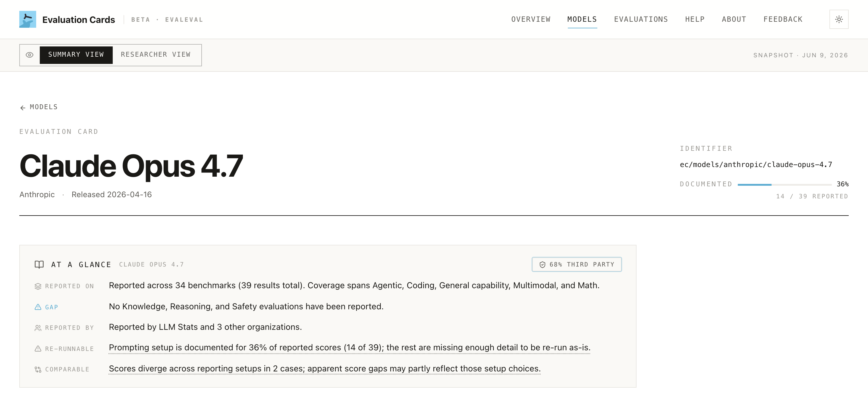Click the open book At a Glance icon

click(x=39, y=264)
